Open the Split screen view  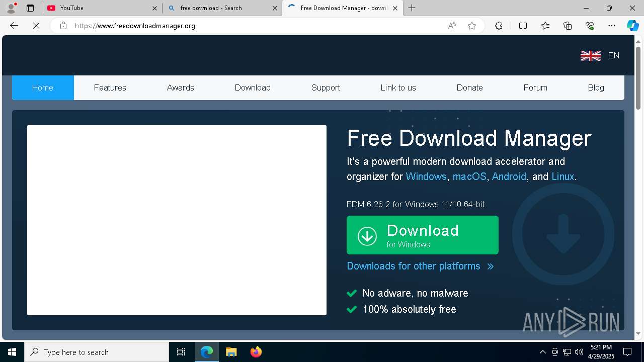523,26
